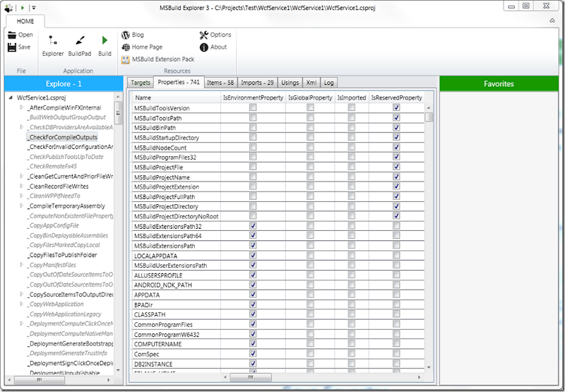Image resolution: width=565 pixels, height=392 pixels.
Task: Sort by the Name column header
Action: tap(177, 97)
